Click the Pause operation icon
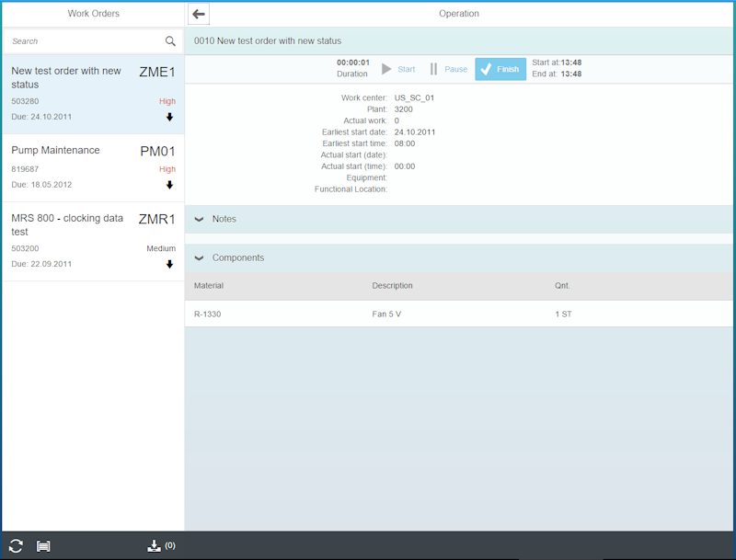 432,68
